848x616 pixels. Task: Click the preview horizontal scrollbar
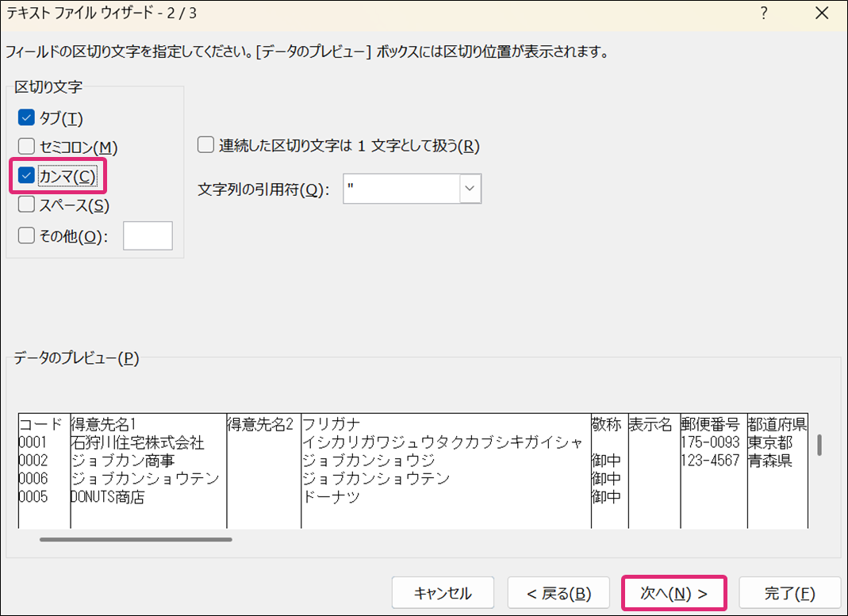coord(136,540)
